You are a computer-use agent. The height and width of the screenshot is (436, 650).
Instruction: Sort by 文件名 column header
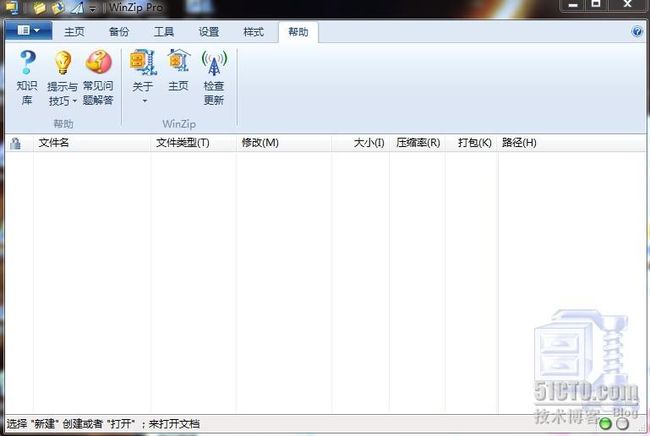point(92,143)
